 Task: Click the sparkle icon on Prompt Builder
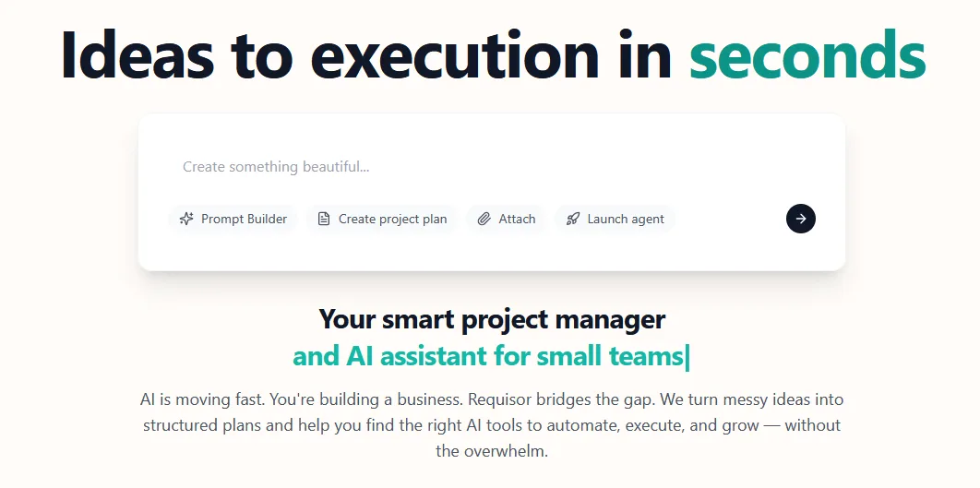pyautogui.click(x=186, y=219)
